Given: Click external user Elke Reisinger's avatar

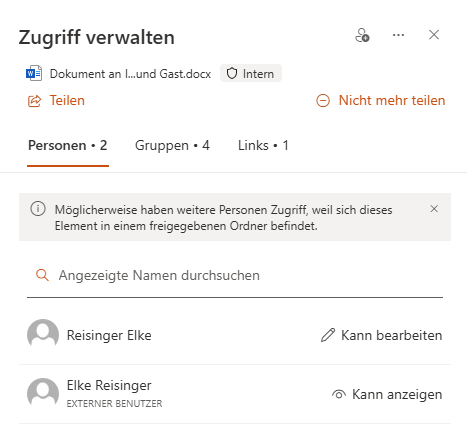Looking at the screenshot, I should point(43,394).
